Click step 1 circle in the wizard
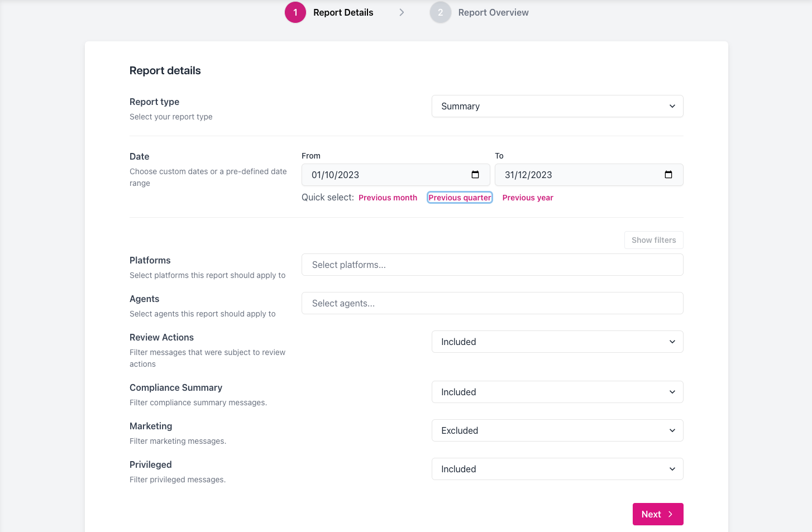812x532 pixels. [295, 12]
